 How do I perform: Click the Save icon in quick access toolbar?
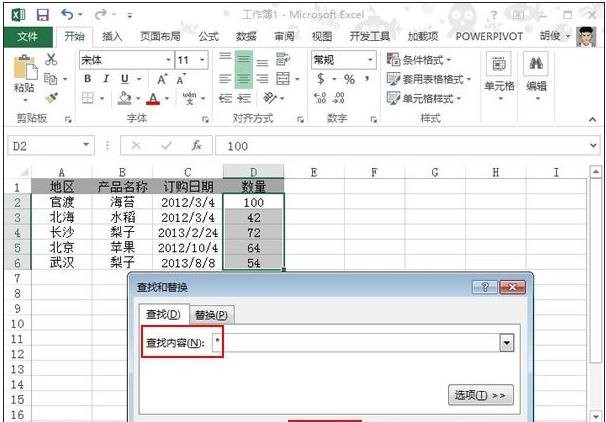point(42,15)
